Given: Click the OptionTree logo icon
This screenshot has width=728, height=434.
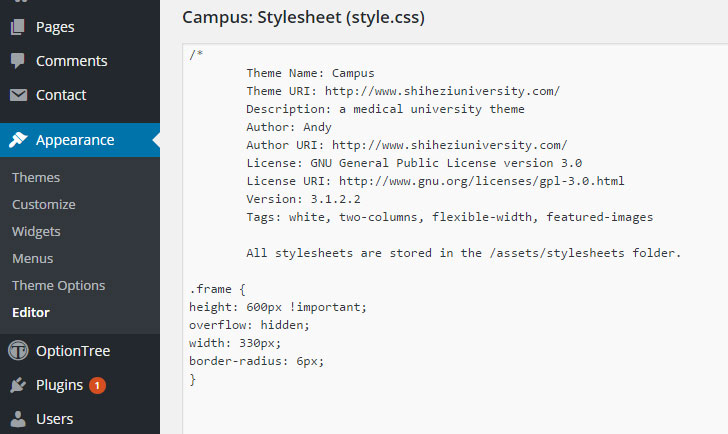Looking at the screenshot, I should click(18, 350).
